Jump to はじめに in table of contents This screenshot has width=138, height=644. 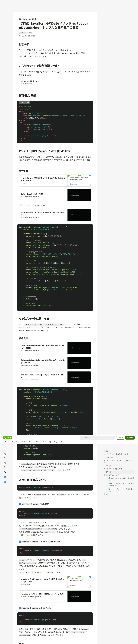pyautogui.click(x=107, y=451)
